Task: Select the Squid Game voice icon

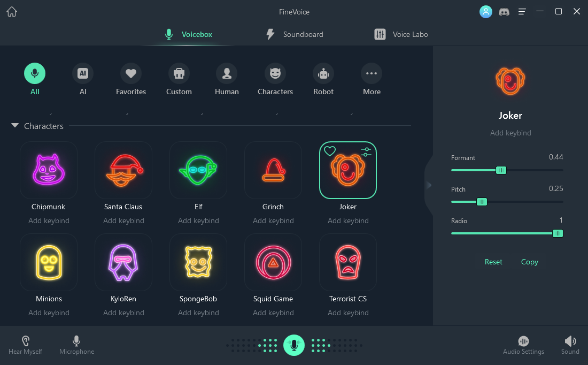Action: point(273,262)
